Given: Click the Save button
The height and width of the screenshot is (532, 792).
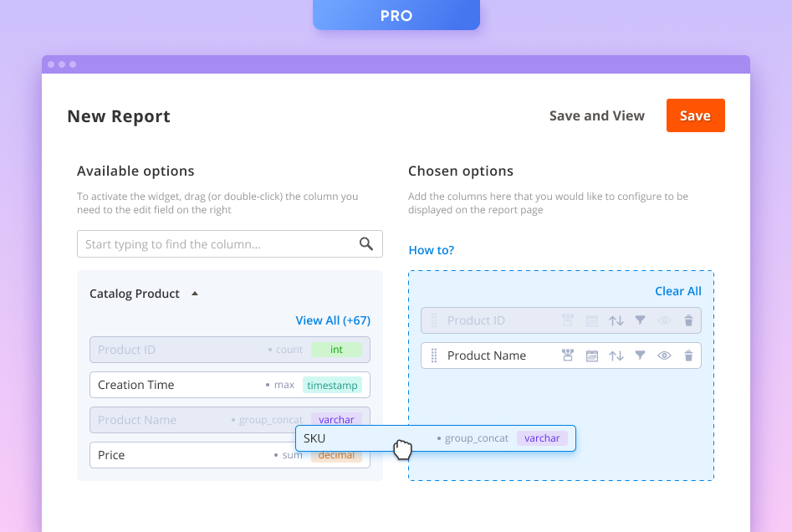Looking at the screenshot, I should (695, 115).
